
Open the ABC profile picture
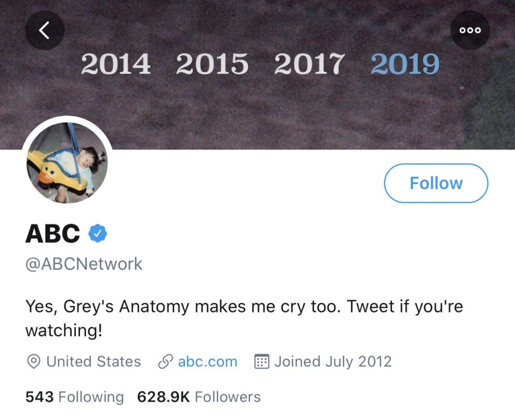coord(67,163)
